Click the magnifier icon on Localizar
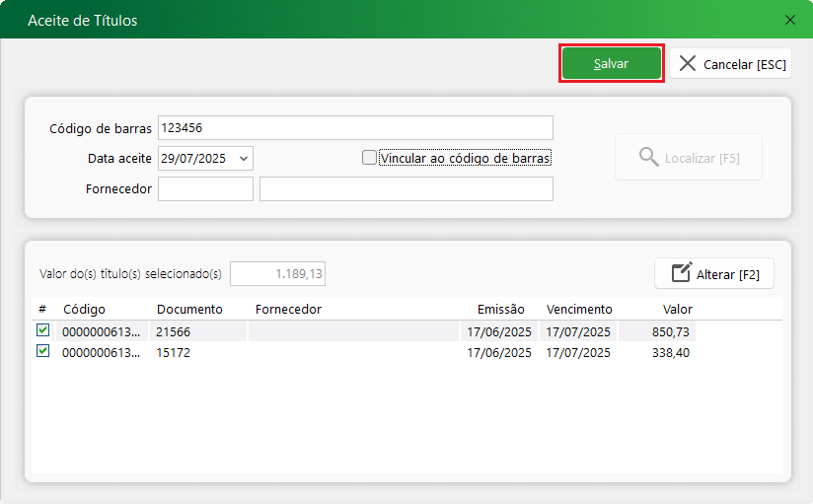813x504 pixels. (x=648, y=158)
